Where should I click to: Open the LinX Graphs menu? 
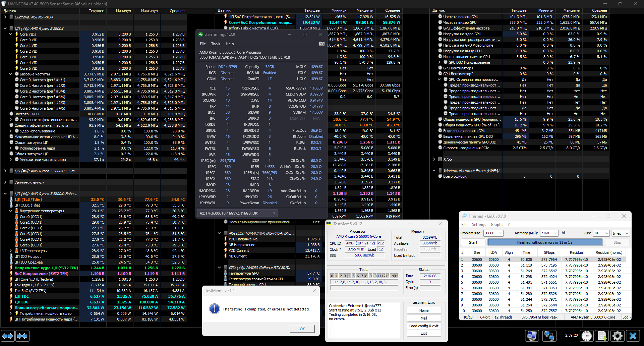pyautogui.click(x=497, y=225)
